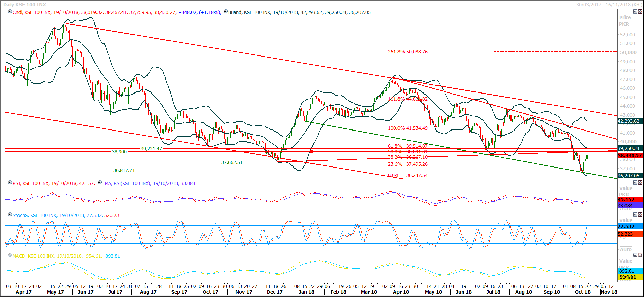Click the clock icon beside Cndl label
This screenshot has height=297, width=644.
click(x=10, y=12)
